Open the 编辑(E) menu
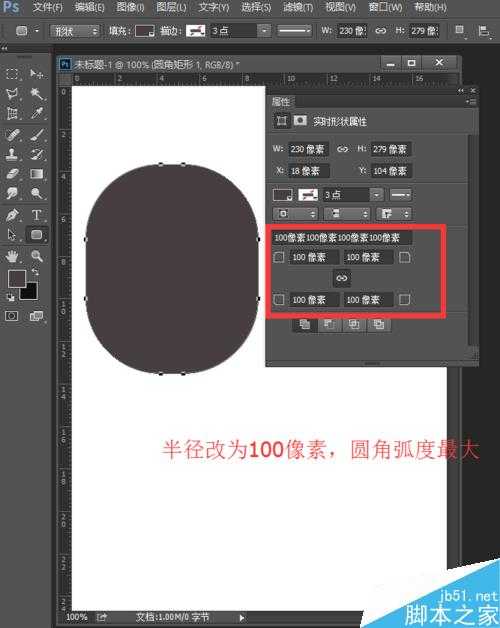This screenshot has width=500, height=628. (89, 7)
